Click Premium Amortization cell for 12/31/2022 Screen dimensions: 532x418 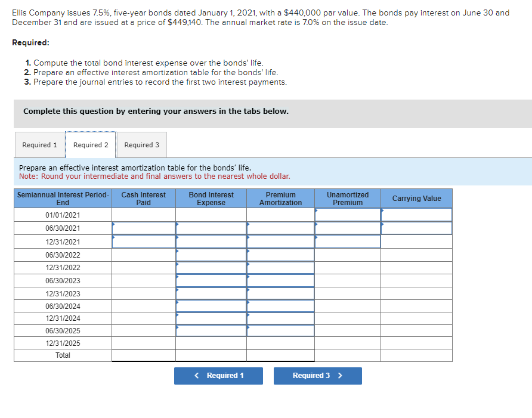[280, 268]
